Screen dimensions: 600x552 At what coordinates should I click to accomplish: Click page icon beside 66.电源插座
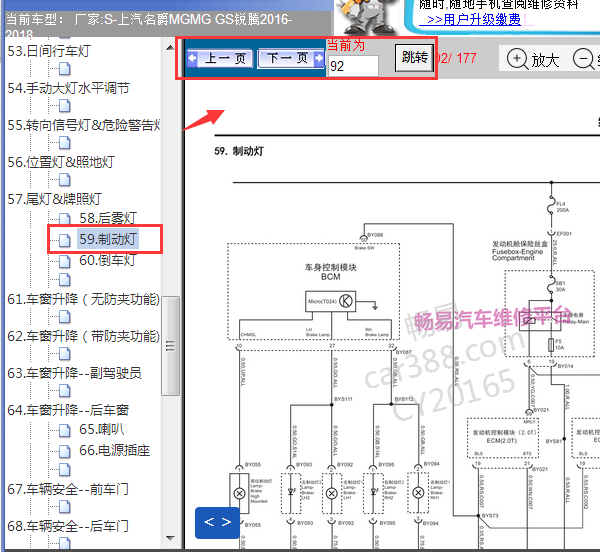click(x=65, y=451)
